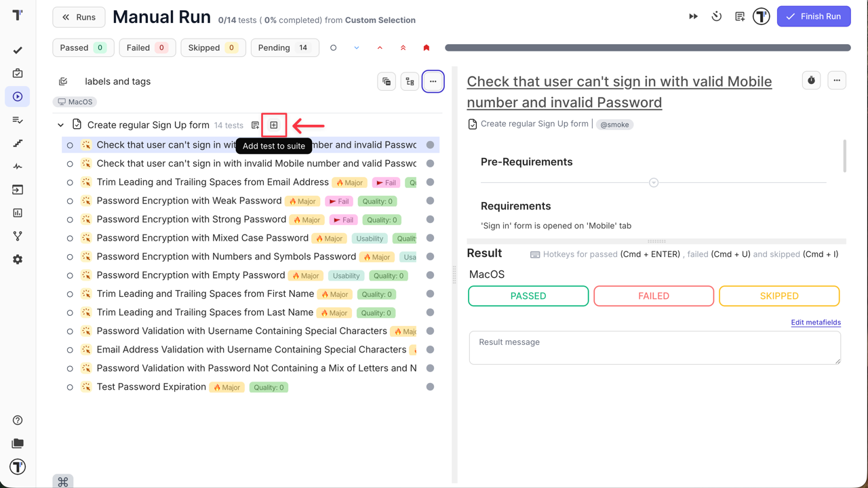The width and height of the screenshot is (868, 488).
Task: Mark the test as PASSED
Action: click(528, 296)
